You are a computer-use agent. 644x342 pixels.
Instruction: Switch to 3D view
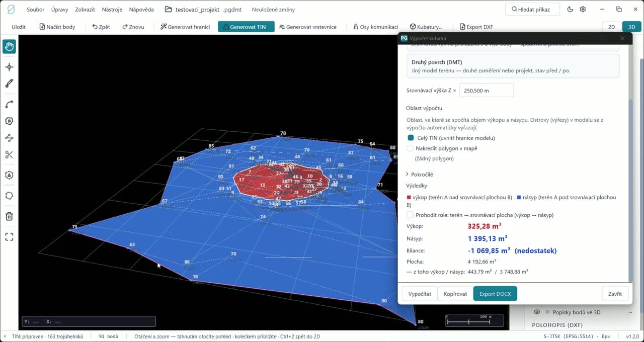[x=631, y=27]
